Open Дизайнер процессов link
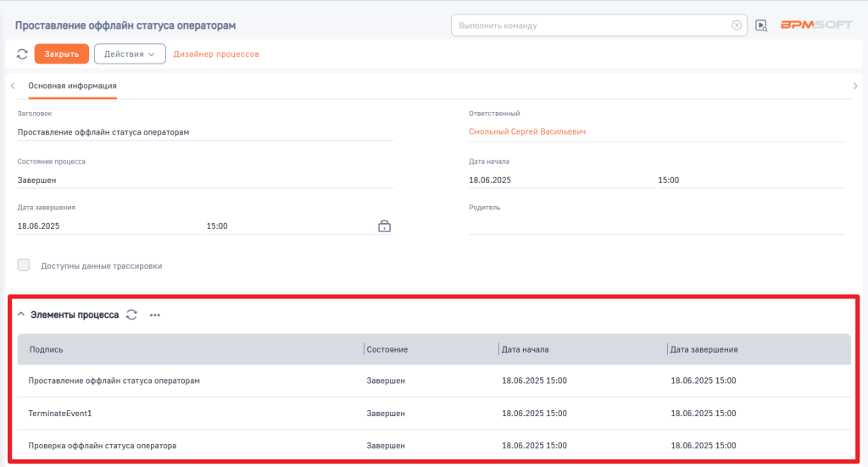This screenshot has width=868, height=467. (216, 53)
